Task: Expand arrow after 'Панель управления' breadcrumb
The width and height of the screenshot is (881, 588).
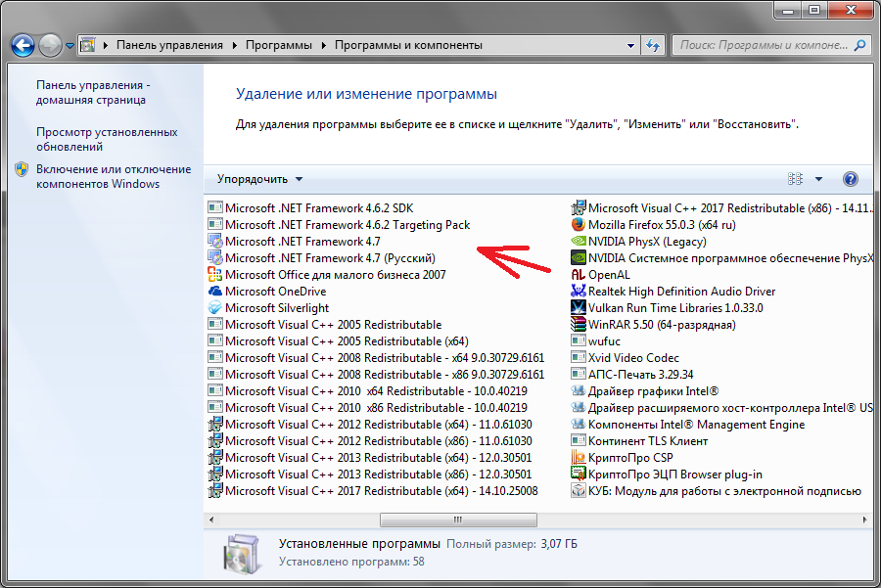Action: point(234,45)
